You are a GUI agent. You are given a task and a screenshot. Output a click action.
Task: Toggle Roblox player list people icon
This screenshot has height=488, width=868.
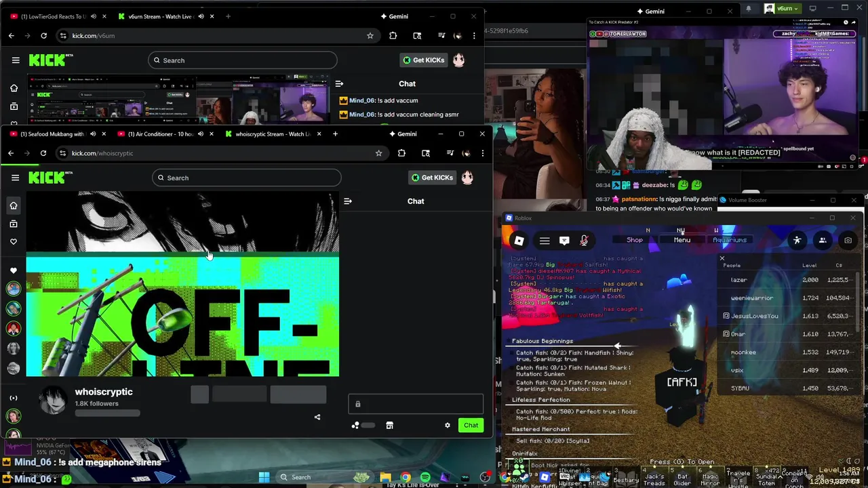pos(823,240)
